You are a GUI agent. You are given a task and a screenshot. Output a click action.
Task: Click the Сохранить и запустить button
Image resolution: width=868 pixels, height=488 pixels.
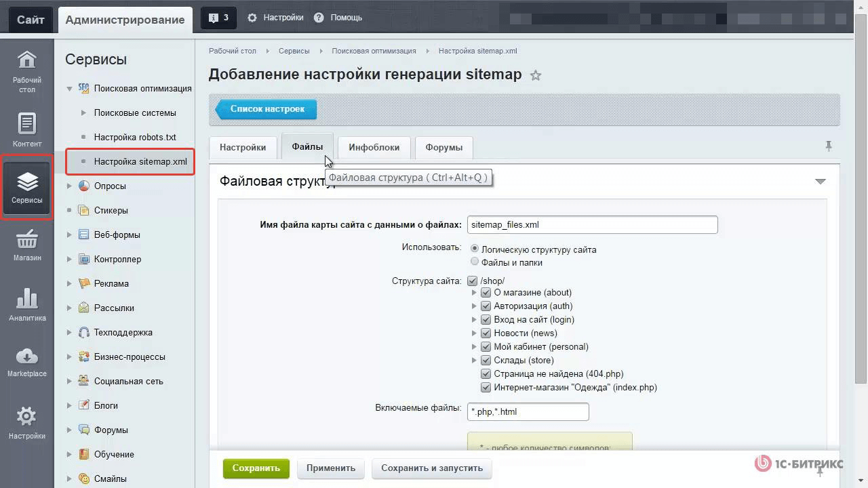click(x=431, y=468)
